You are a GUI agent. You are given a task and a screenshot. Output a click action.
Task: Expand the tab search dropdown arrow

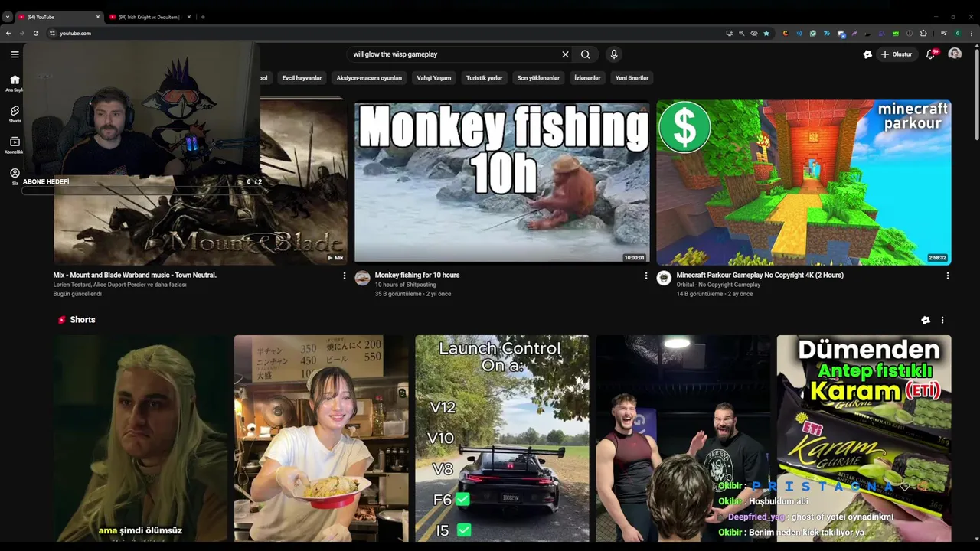(x=7, y=17)
